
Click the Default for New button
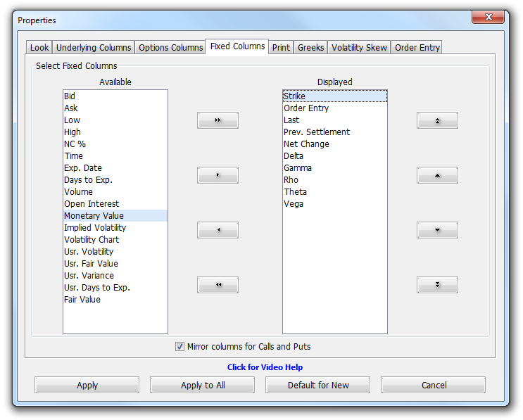click(318, 385)
